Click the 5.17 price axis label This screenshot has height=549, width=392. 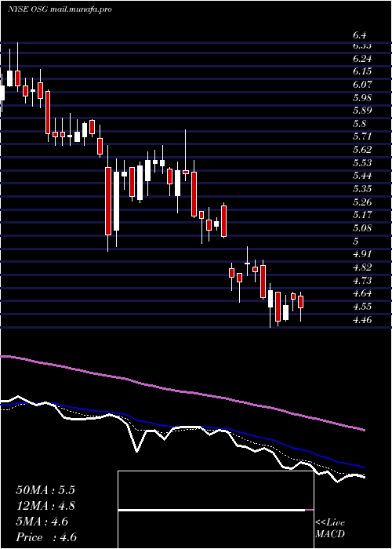(362, 215)
